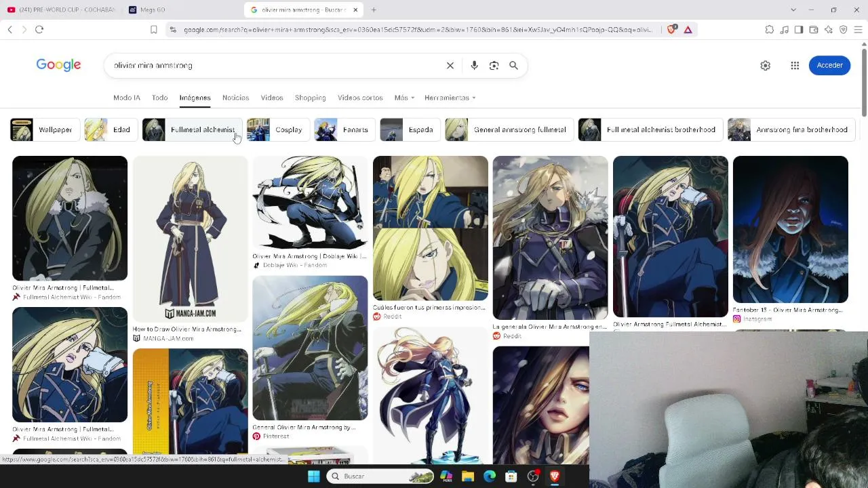Viewport: 868px width, 488px height.
Task: Open the Cuáles fueron tus primeras impresiones Reddit image
Action: tap(430, 228)
